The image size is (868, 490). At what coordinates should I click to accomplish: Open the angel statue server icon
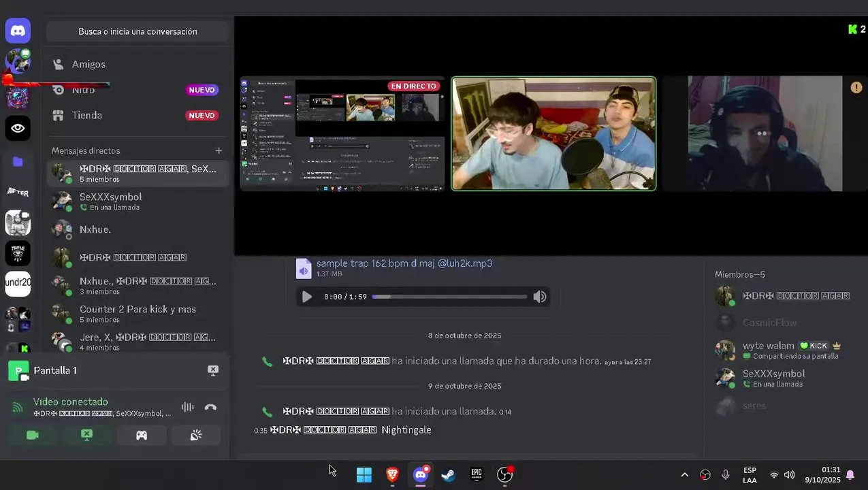point(18,223)
